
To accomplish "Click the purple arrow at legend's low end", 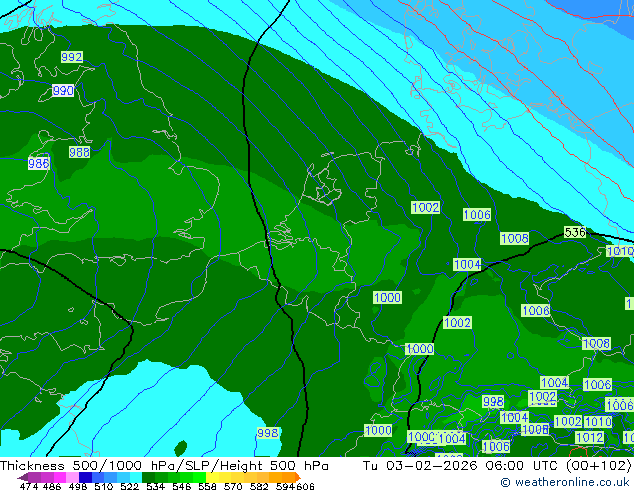I will (23, 477).
